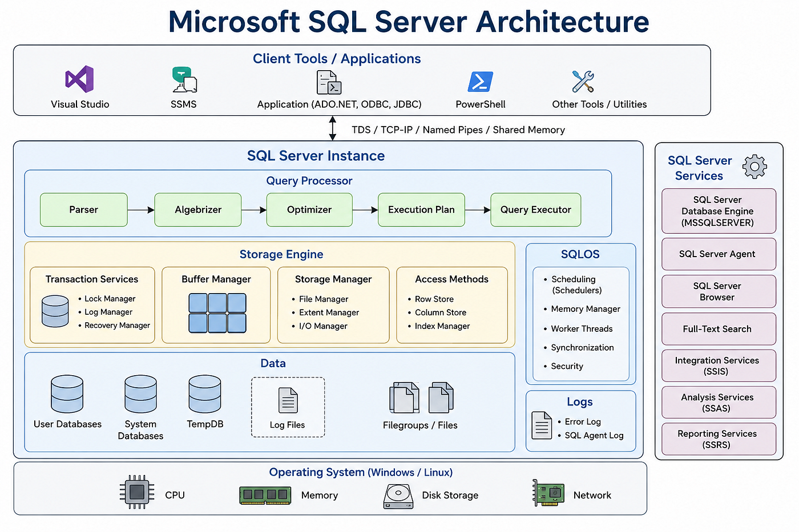Click the SQL Server Services heading

700,168
